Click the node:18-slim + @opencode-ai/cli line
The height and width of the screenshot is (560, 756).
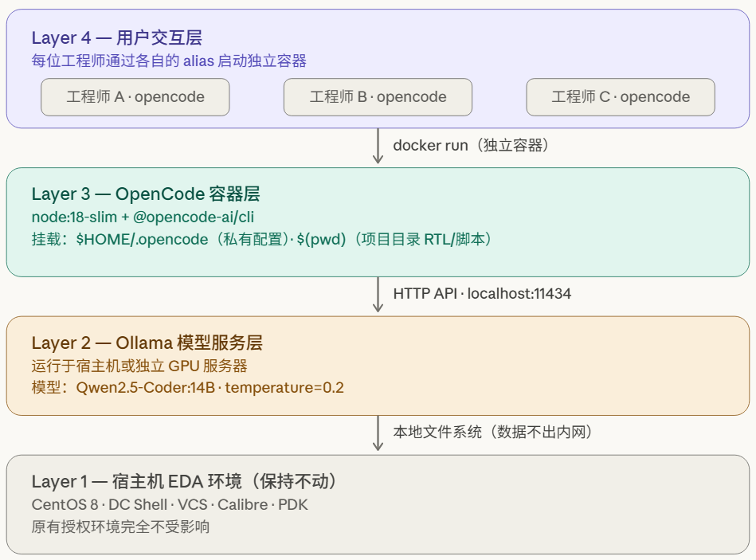coord(143,217)
